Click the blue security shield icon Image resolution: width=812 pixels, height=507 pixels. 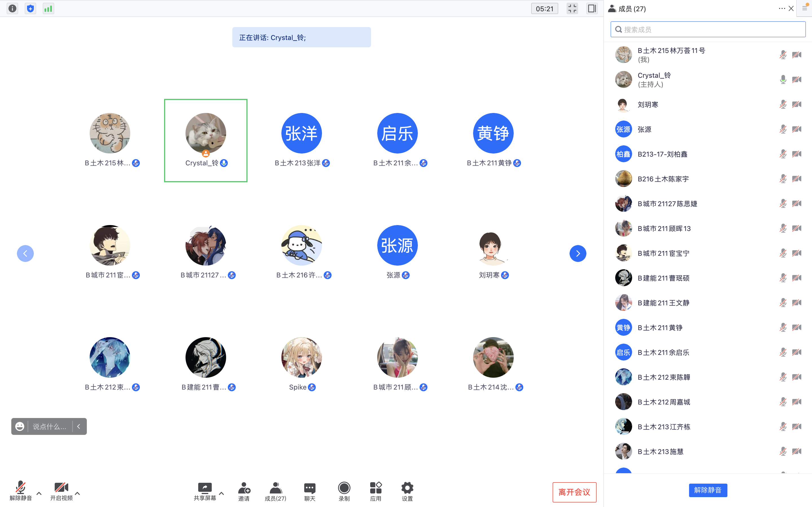(x=30, y=8)
